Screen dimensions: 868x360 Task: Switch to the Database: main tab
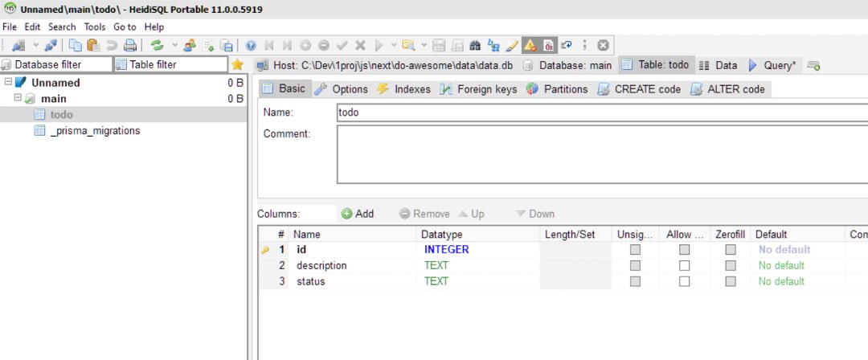[x=568, y=65]
